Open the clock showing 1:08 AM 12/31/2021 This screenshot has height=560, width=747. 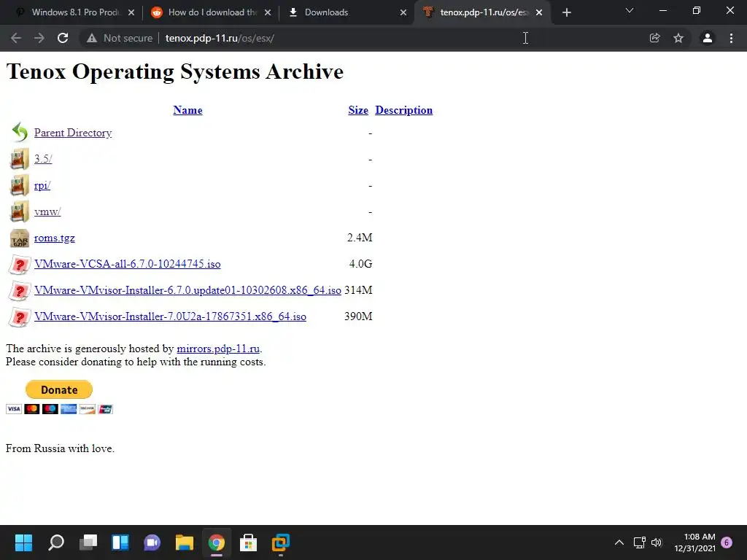click(x=695, y=542)
